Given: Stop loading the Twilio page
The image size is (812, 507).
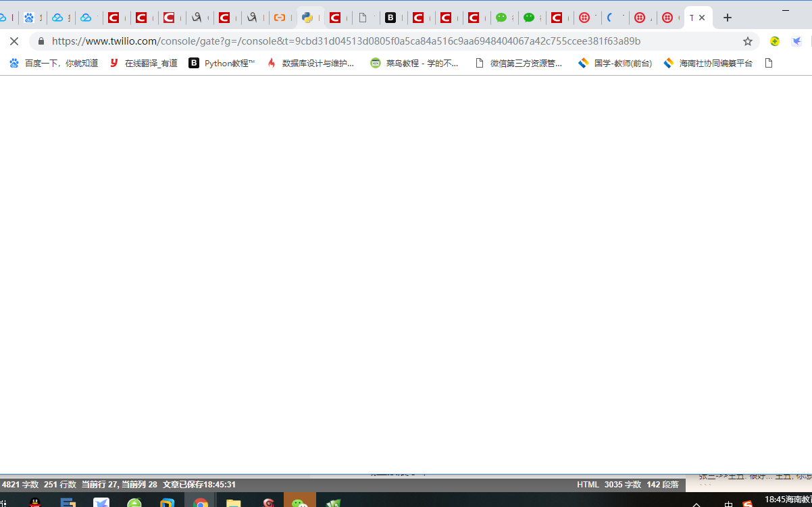Looking at the screenshot, I should click(14, 41).
